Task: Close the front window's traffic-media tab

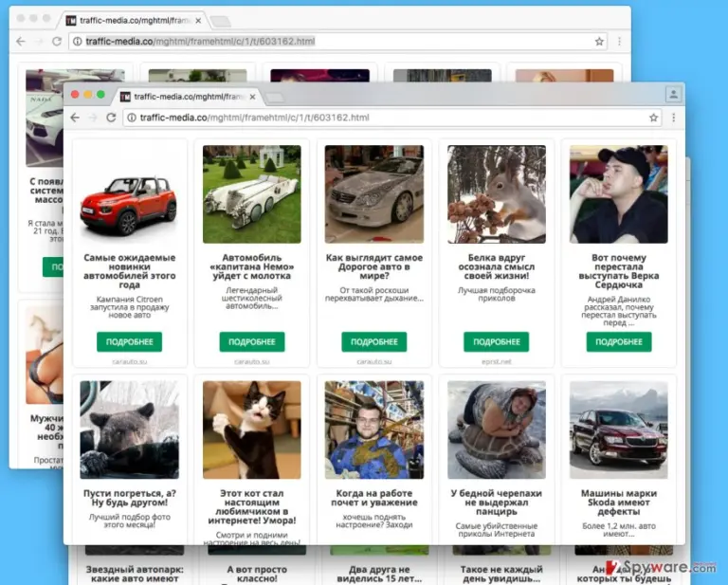Action: click(252, 97)
